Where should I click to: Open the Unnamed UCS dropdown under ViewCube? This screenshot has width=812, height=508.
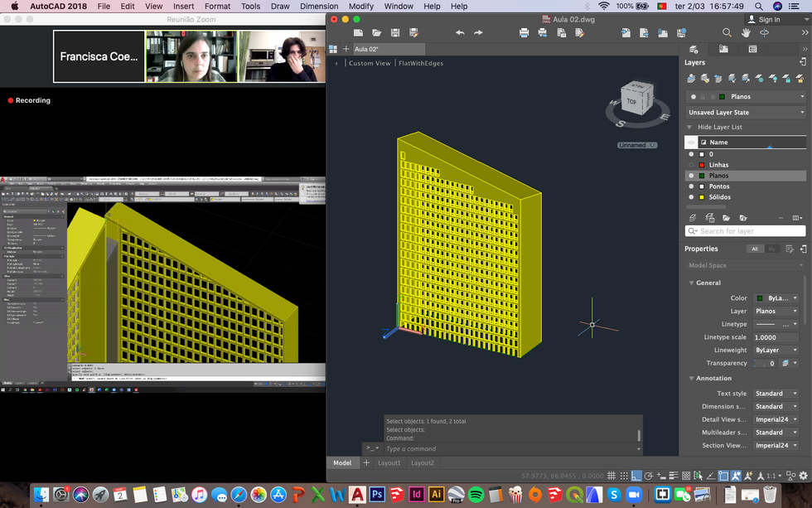coord(637,146)
